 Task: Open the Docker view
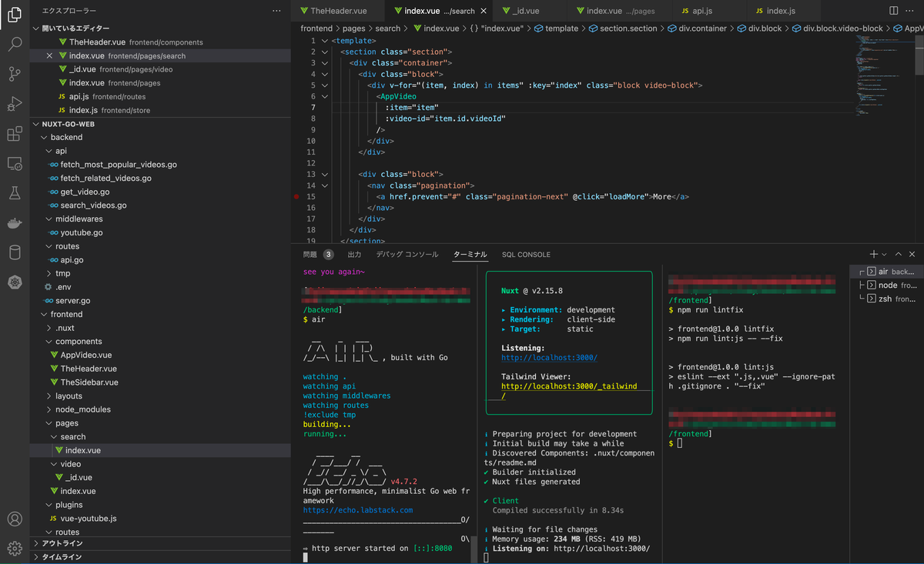[14, 223]
